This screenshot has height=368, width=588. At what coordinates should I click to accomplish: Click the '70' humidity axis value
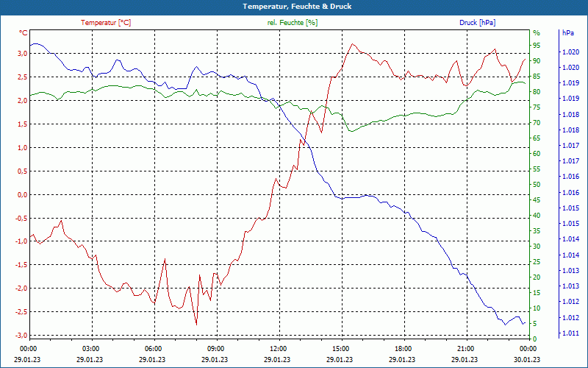coord(537,123)
